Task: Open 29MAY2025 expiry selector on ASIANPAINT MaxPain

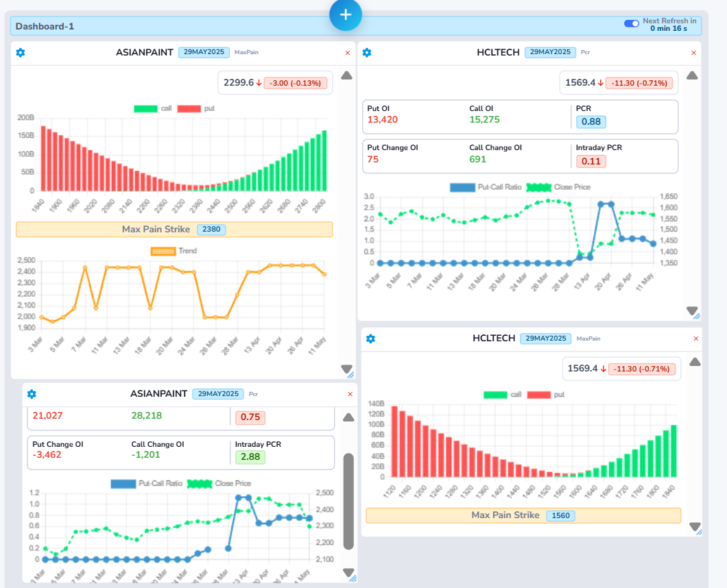Action: (204, 51)
